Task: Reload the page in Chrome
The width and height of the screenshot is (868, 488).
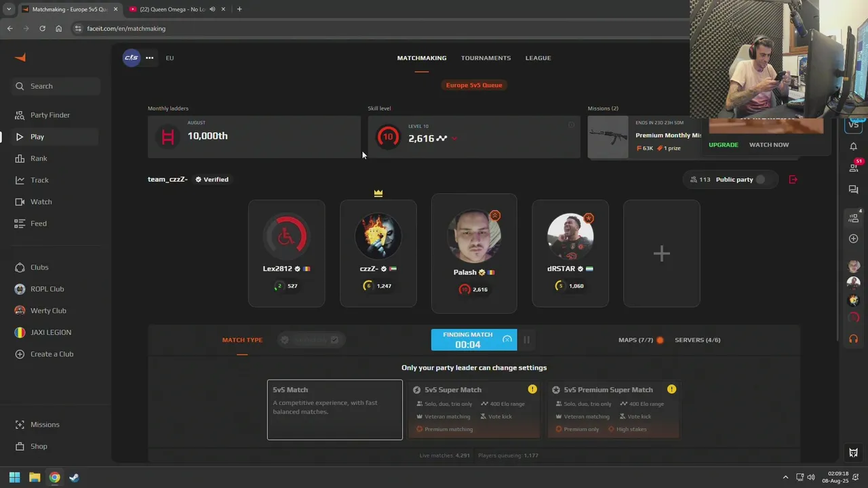Action: click(42, 28)
